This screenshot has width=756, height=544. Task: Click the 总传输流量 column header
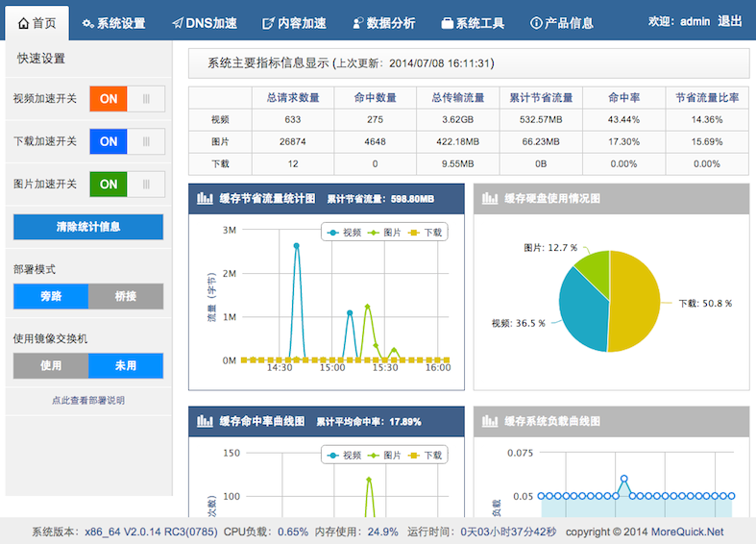(458, 98)
